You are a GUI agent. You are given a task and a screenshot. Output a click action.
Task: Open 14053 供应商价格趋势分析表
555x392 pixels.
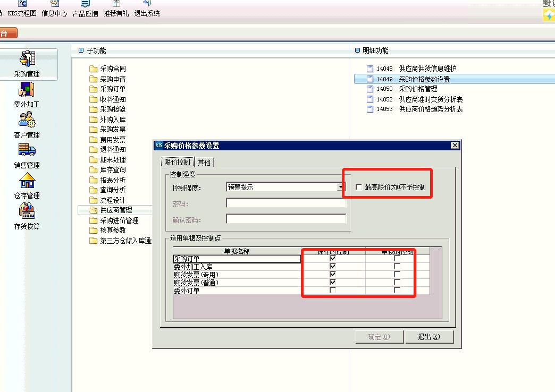click(x=415, y=109)
